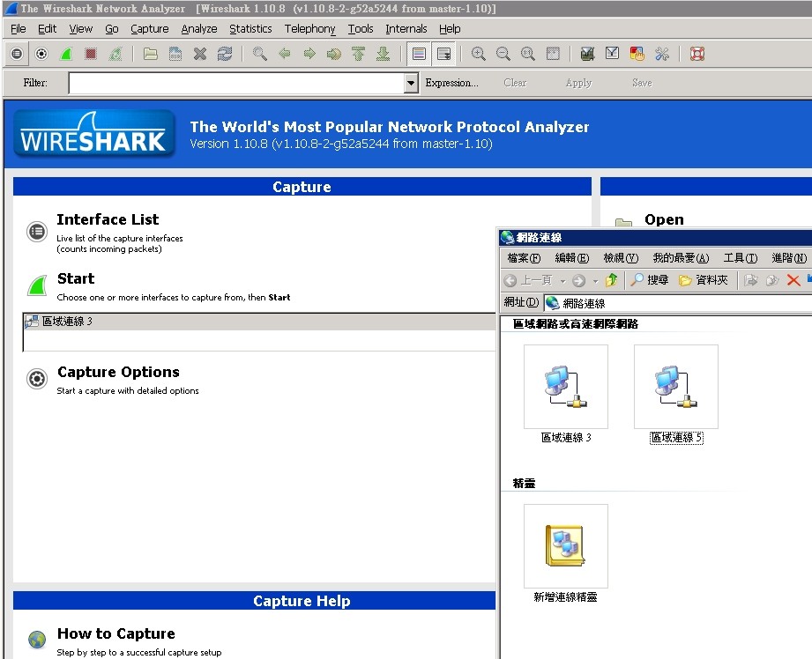Viewport: 812px width, 659px height.
Task: Go back in packet history arrow
Action: point(284,54)
